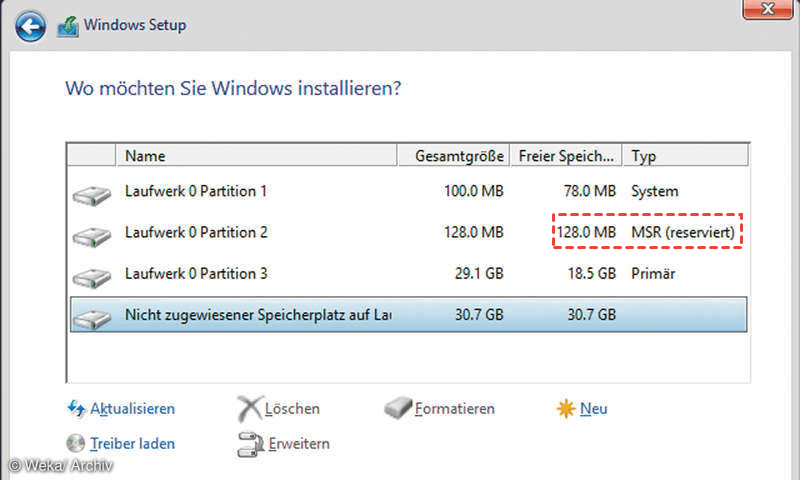Open the Treiber laden link

(132, 443)
